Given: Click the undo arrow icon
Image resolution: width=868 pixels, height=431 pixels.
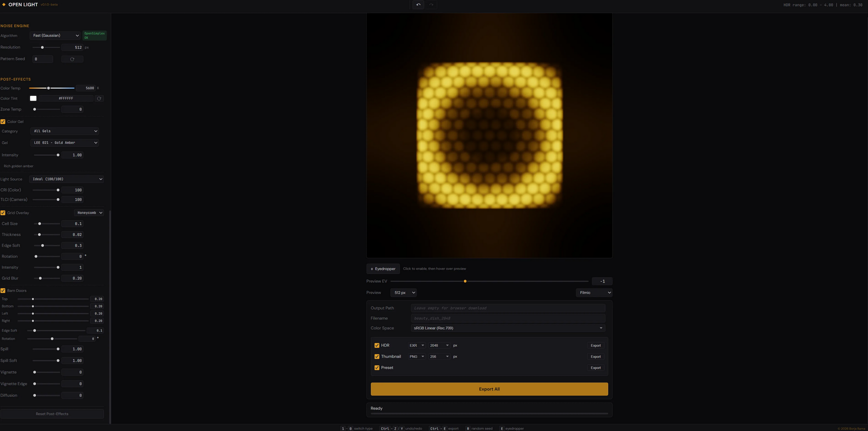Looking at the screenshot, I should pos(418,5).
